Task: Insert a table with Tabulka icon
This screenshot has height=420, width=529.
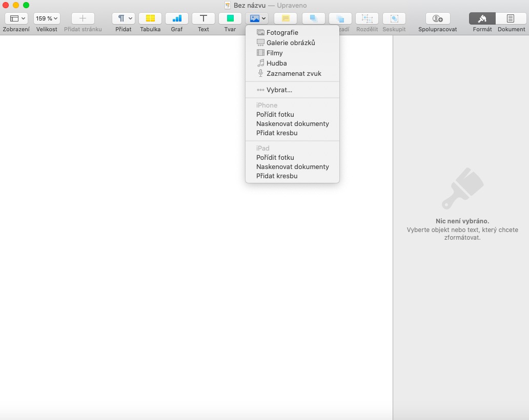Action: 150,18
